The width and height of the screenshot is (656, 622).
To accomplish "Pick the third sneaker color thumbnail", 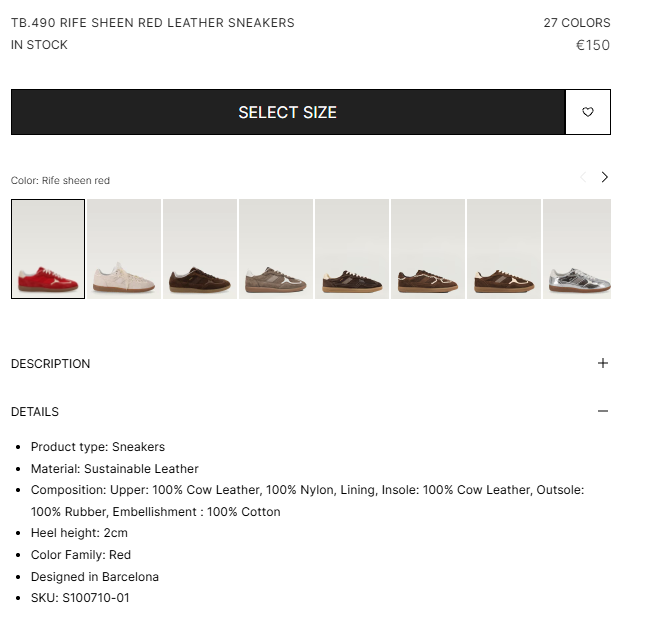I will click(x=200, y=249).
